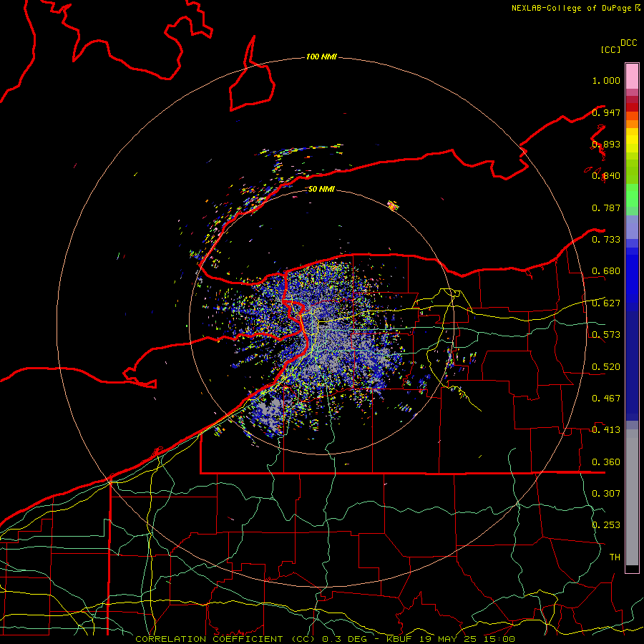Click the 0.787 scale value

[606, 208]
